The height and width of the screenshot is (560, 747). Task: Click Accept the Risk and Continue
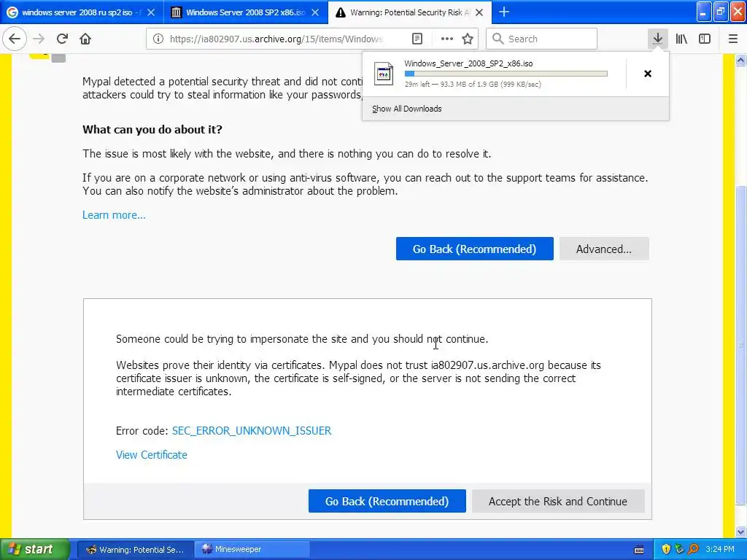point(558,501)
